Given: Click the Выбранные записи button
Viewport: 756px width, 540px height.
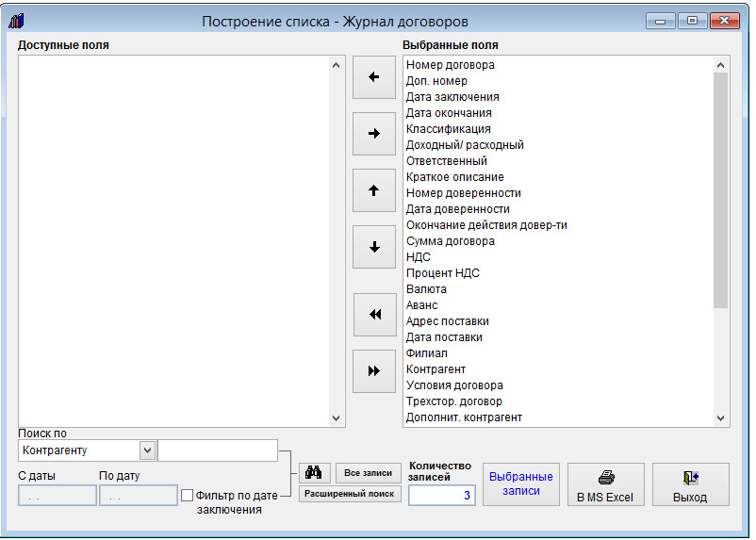Looking at the screenshot, I should click(520, 484).
